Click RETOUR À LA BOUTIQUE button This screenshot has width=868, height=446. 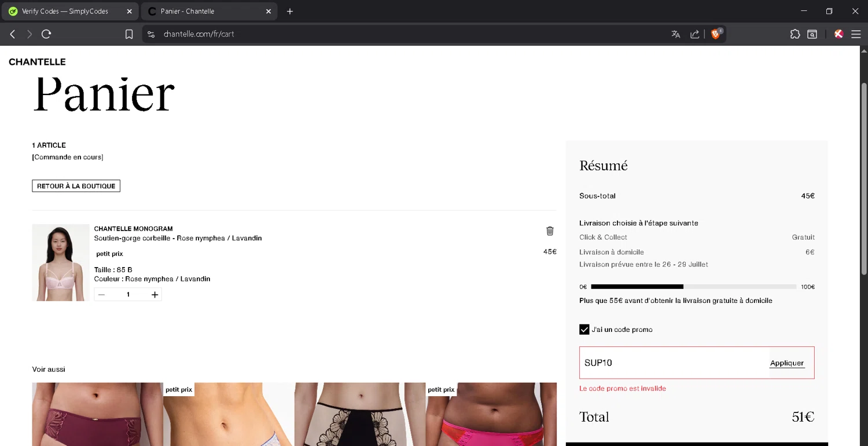coord(76,186)
